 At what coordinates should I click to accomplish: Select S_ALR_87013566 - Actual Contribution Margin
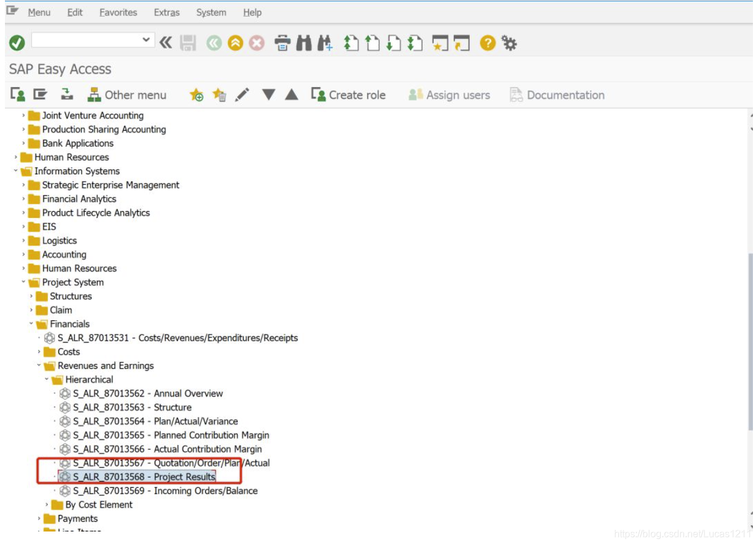pos(167,449)
